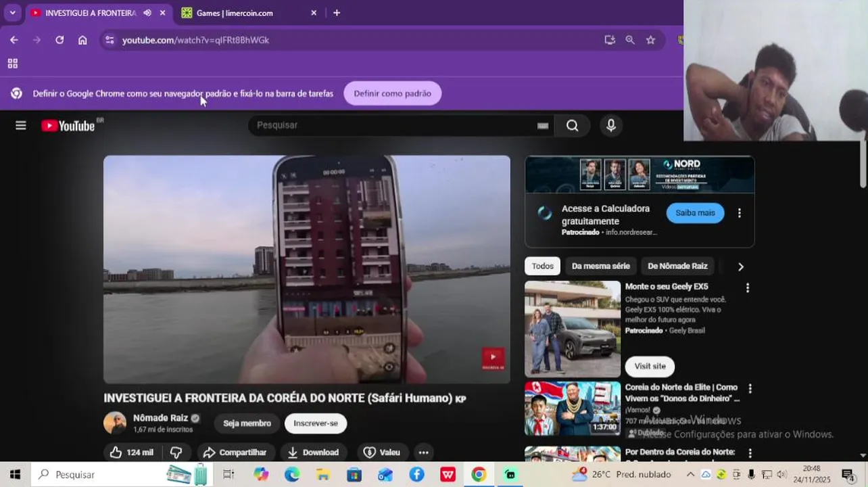
Task: Show hidden system tray icons
Action: [x=690, y=474]
